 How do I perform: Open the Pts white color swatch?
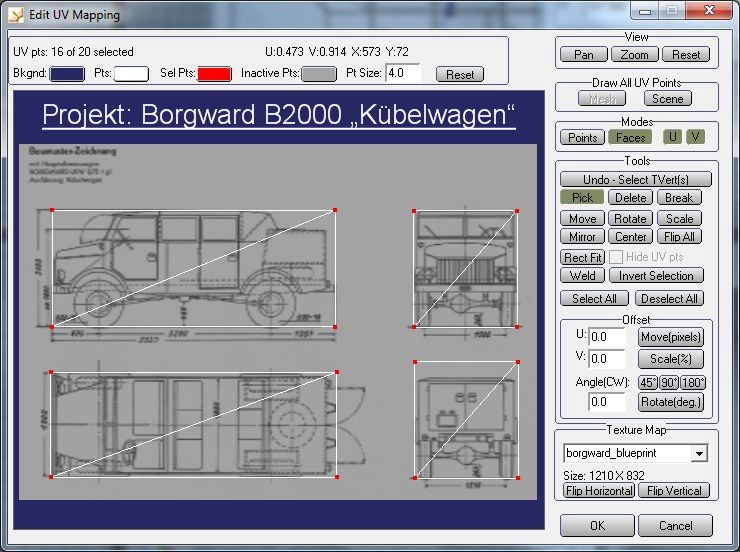point(131,74)
